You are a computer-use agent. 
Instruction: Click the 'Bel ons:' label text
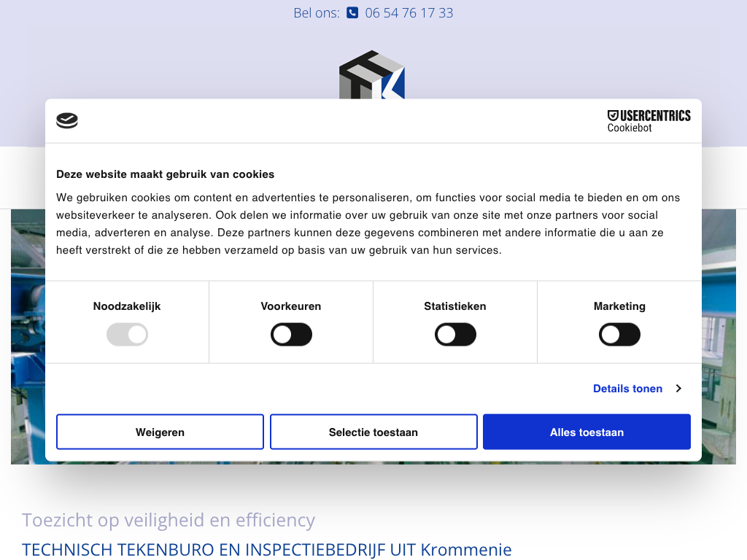[x=316, y=12]
